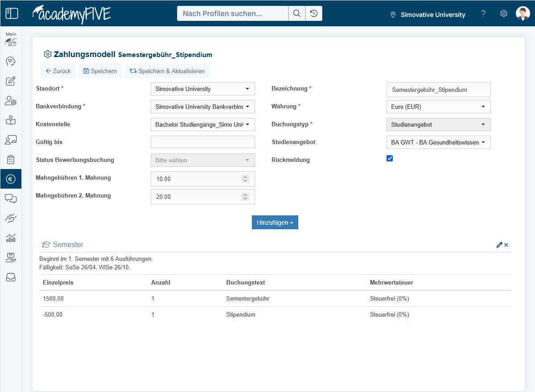Click the search magnifier icon

(296, 13)
